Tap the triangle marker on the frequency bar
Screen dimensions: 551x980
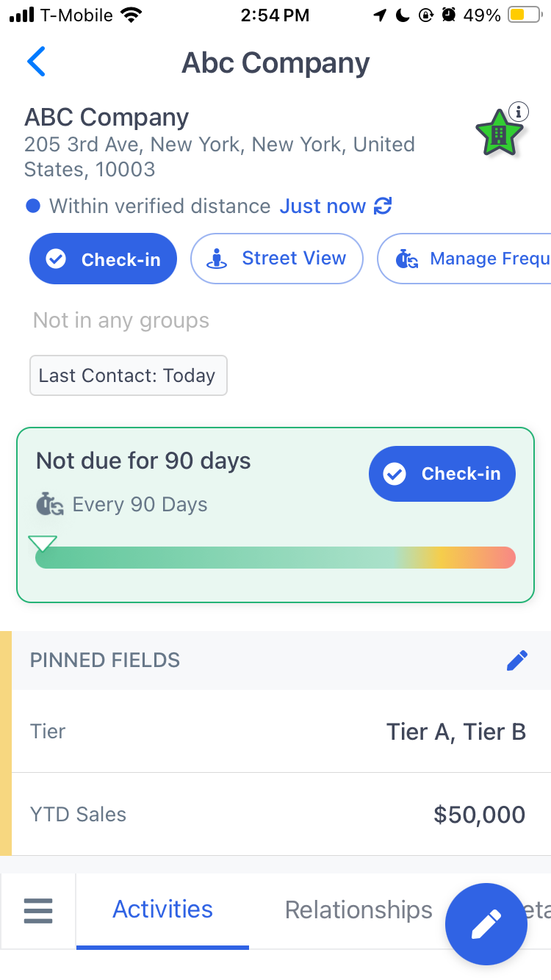coord(43,544)
